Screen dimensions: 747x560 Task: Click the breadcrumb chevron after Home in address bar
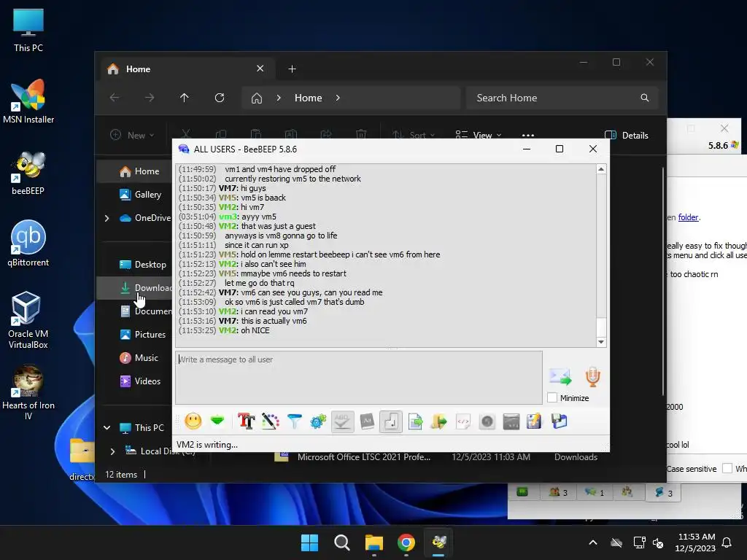[x=338, y=98]
